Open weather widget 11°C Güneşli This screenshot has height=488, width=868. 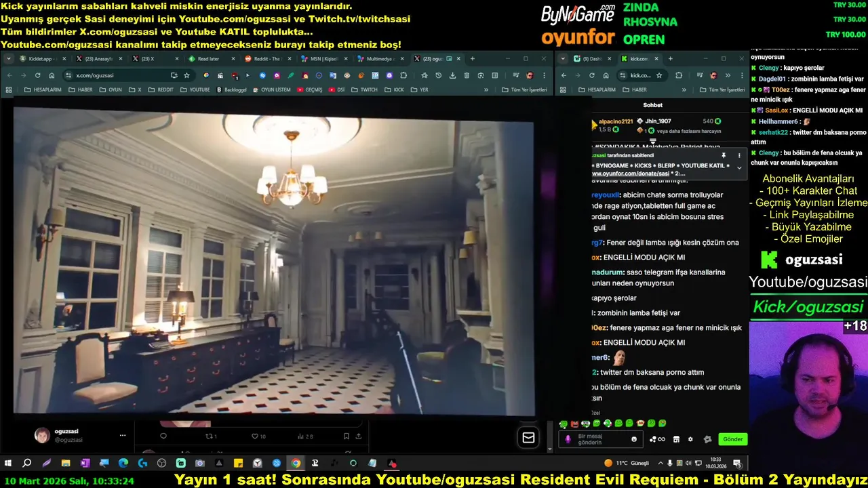627,463
